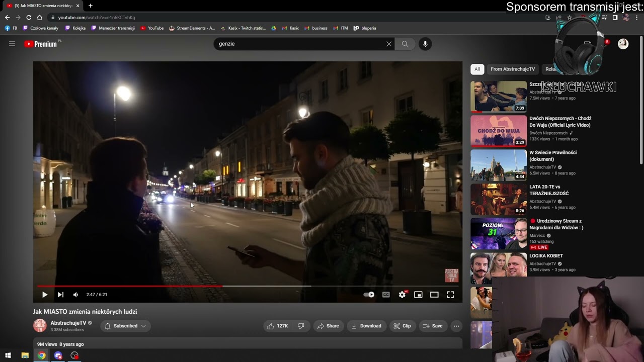Toggle the autoplay switch in player
The image size is (644, 362).
tap(369, 295)
